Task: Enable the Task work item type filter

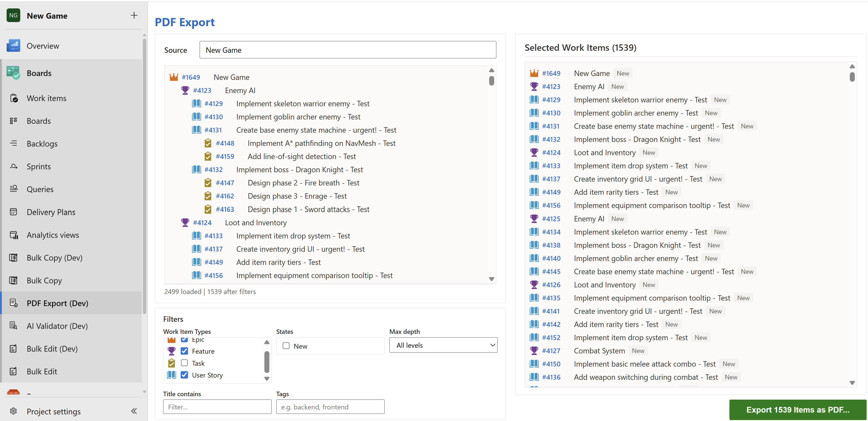Action: (184, 363)
